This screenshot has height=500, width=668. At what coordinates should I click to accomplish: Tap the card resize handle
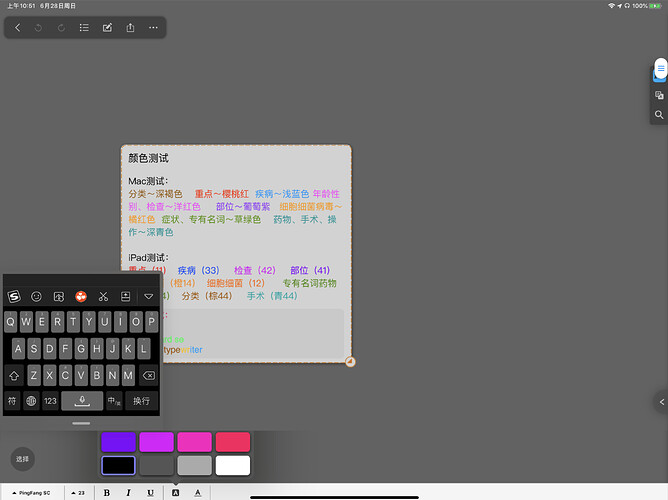point(350,362)
